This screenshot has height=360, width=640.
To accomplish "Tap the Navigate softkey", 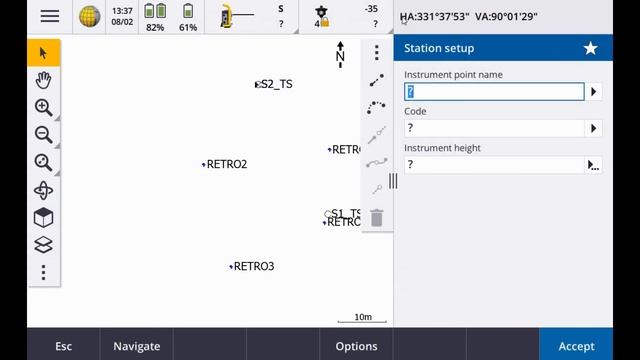I will click(x=137, y=346).
